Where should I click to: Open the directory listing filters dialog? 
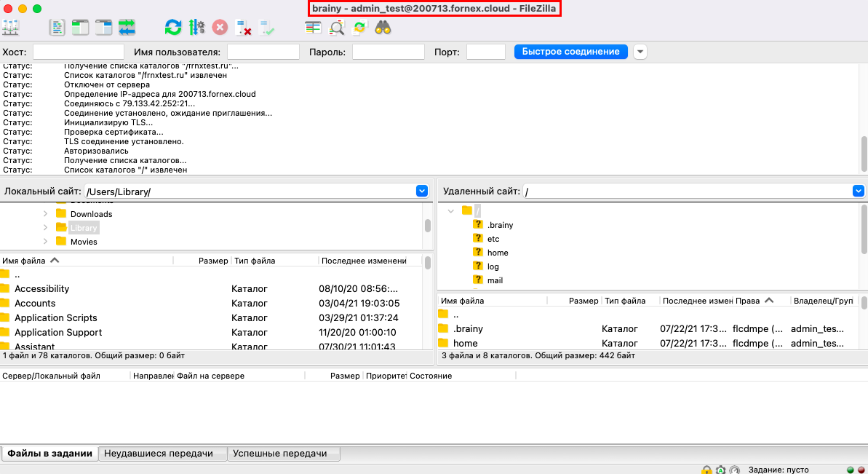313,27
